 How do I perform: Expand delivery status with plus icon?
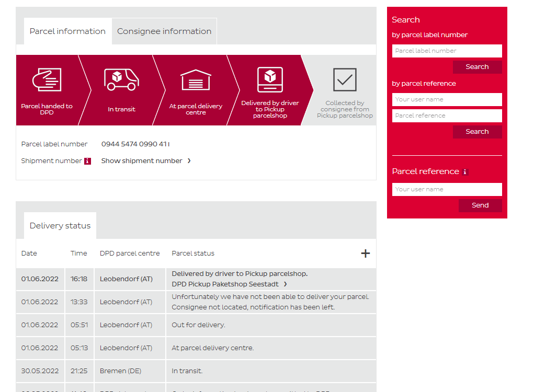pos(365,253)
